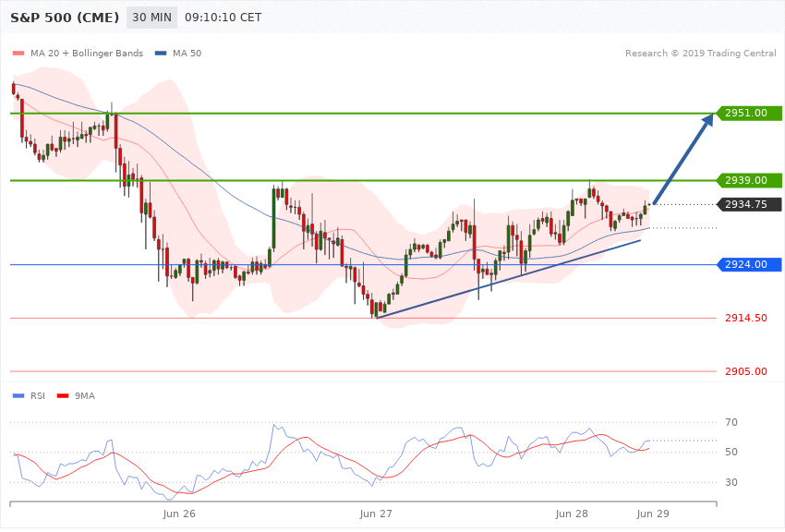785x532 pixels.
Task: Click the Jun 29 date axis label
Action: [x=653, y=514]
